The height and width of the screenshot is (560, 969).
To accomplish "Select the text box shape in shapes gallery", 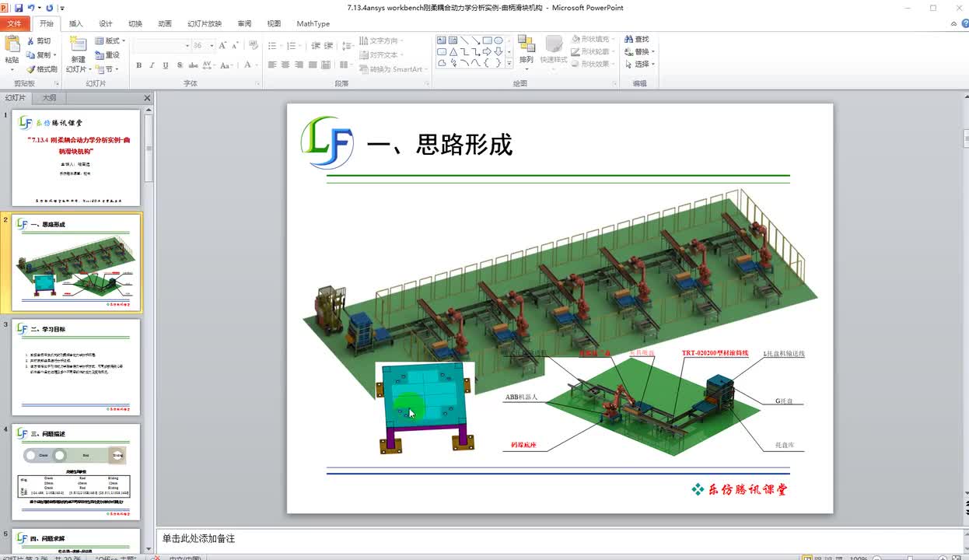I will pos(441,40).
